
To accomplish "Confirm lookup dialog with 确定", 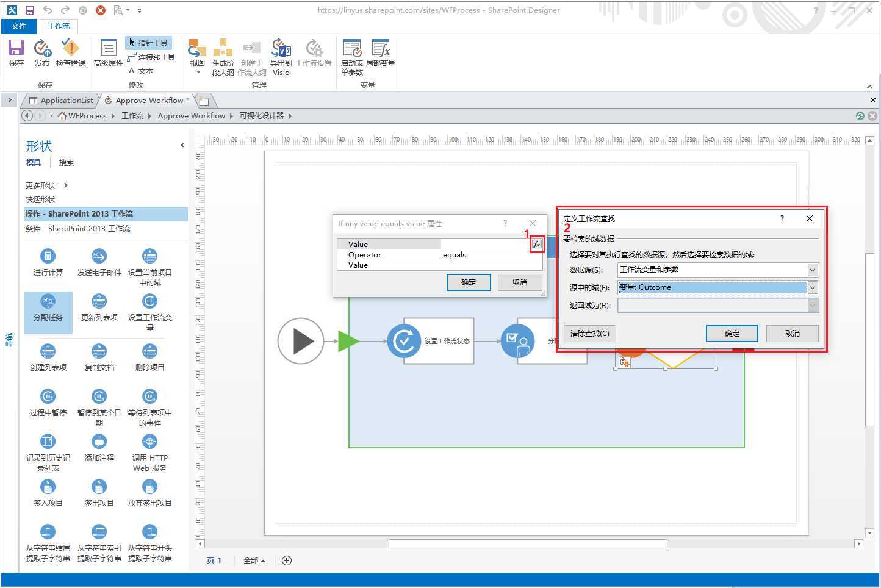I will click(x=732, y=333).
